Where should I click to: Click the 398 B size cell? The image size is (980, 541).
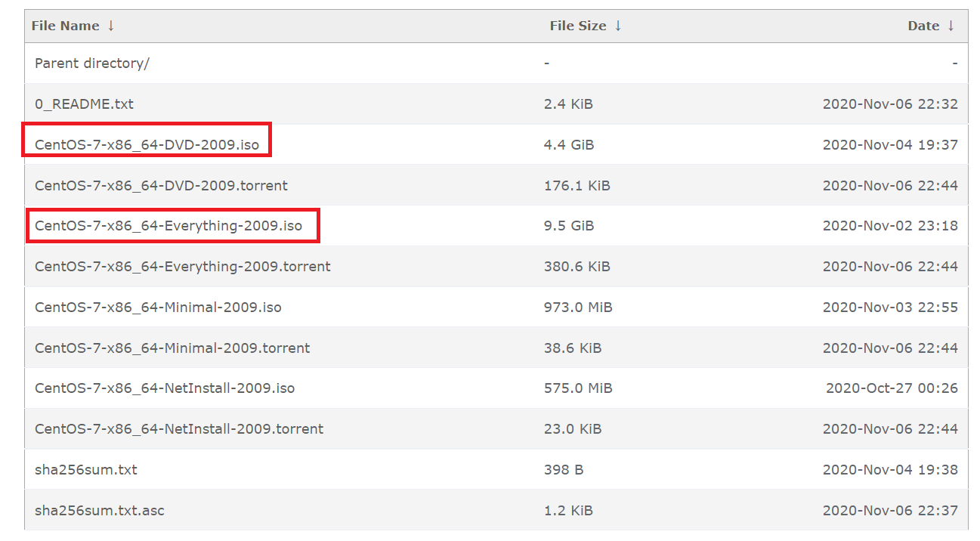click(564, 470)
